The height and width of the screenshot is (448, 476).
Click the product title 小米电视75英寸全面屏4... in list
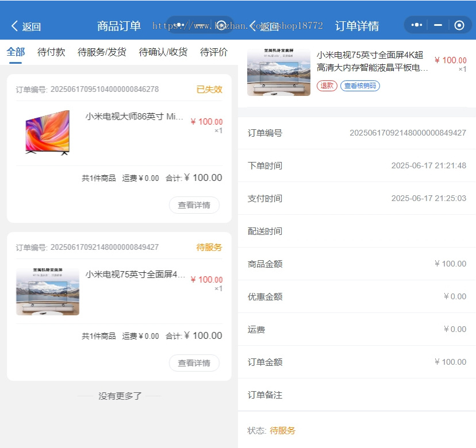pyautogui.click(x=135, y=274)
